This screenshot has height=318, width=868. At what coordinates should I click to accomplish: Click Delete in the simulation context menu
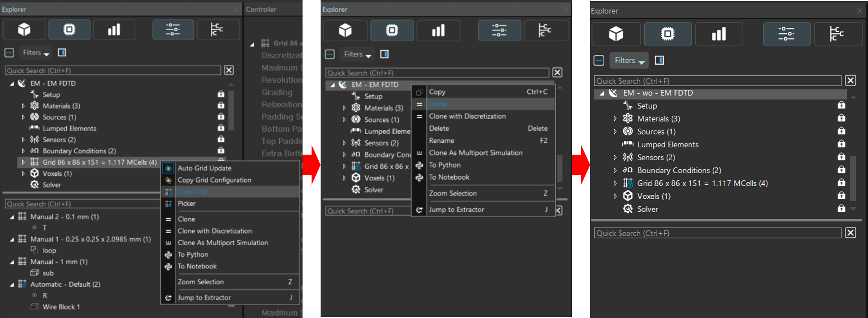439,128
